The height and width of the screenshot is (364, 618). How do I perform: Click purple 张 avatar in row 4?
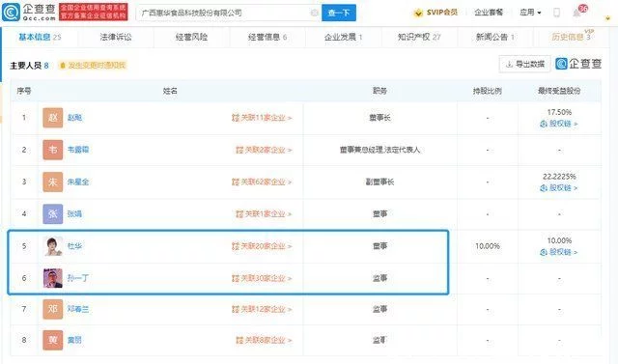(53, 214)
